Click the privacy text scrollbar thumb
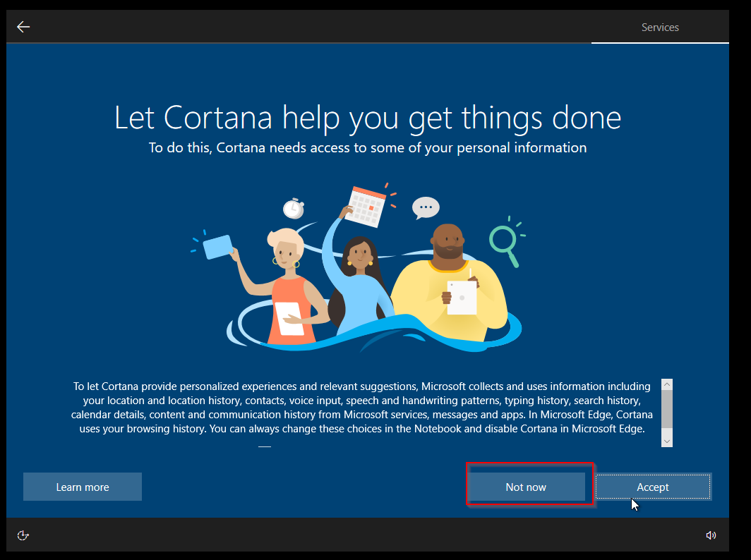 (667, 409)
